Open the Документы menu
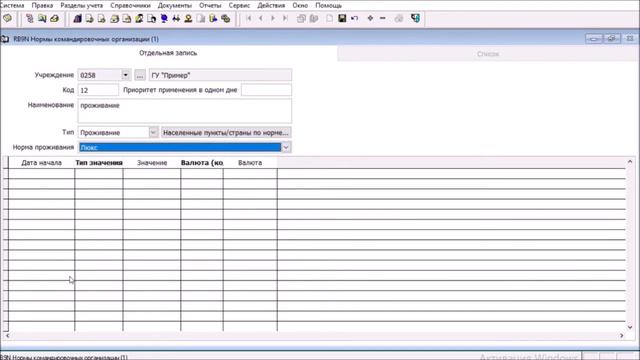Image resolution: width=640 pixels, height=360 pixels. (x=175, y=5)
